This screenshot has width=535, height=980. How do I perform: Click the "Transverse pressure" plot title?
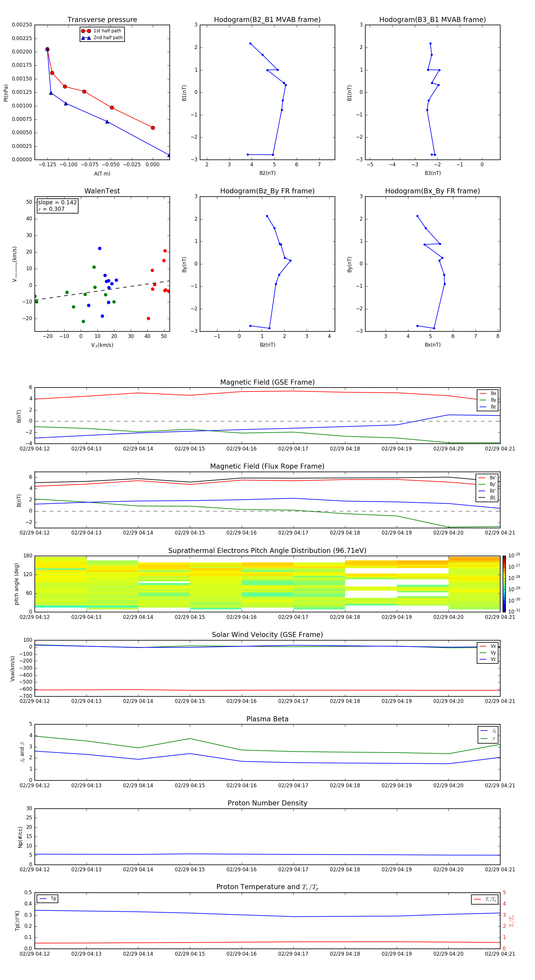(102, 20)
